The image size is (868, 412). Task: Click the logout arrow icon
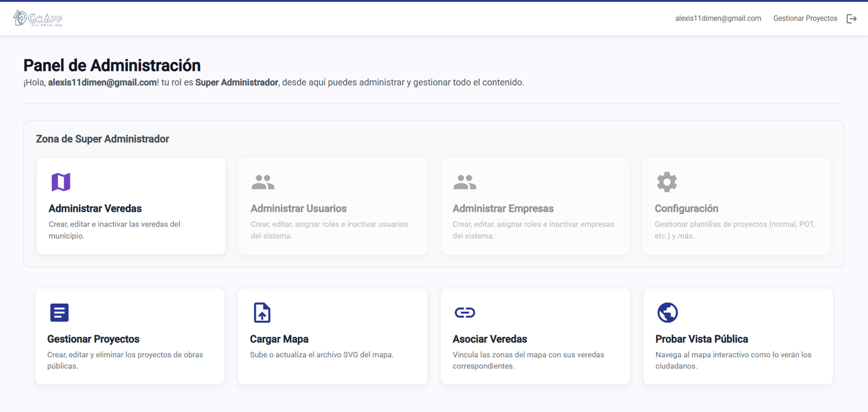[852, 18]
